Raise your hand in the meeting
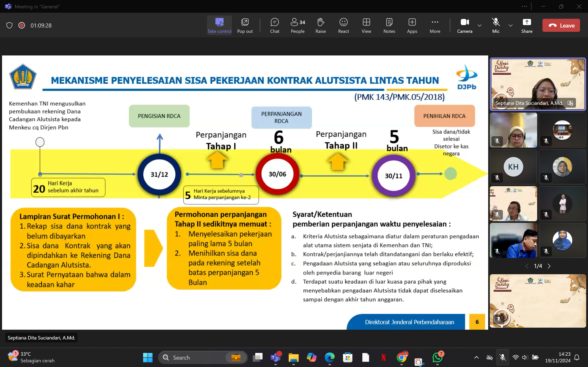588x367 pixels. pos(321,25)
